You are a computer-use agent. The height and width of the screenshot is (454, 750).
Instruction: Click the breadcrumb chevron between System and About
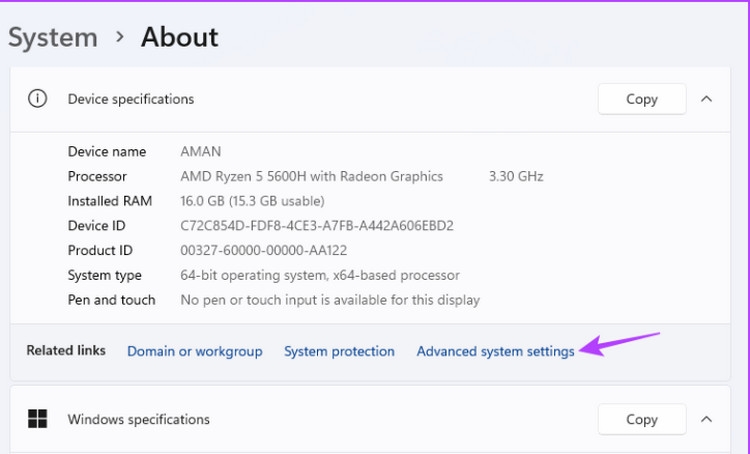(120, 37)
